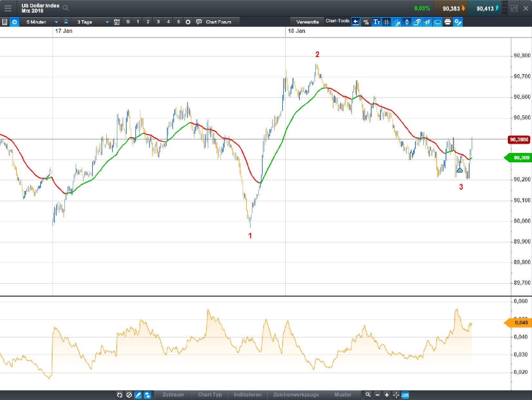
Task: Toggle the crossed-circle icon near bottom left
Action: coord(129,395)
